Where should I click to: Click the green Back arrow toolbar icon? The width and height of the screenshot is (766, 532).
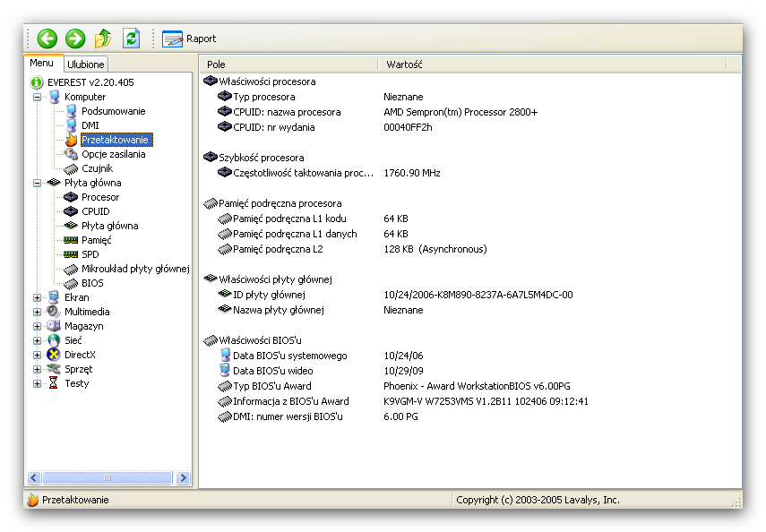[x=47, y=39]
